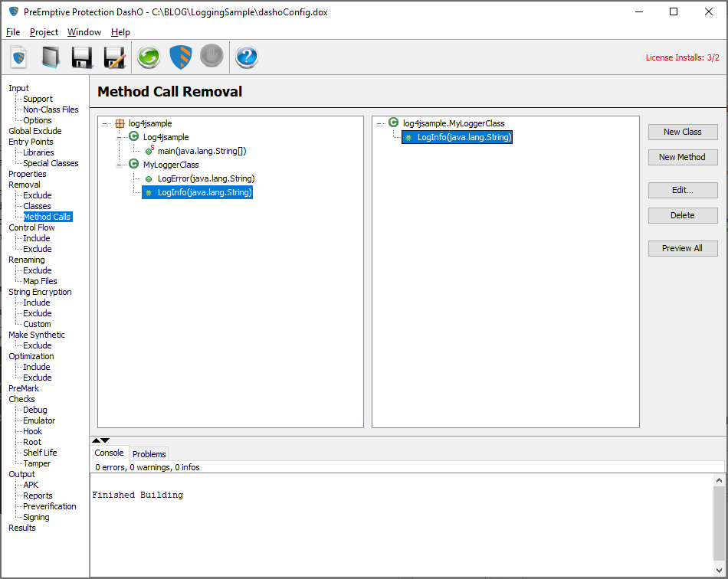Click the License Installs: 3/2 text

pos(683,57)
